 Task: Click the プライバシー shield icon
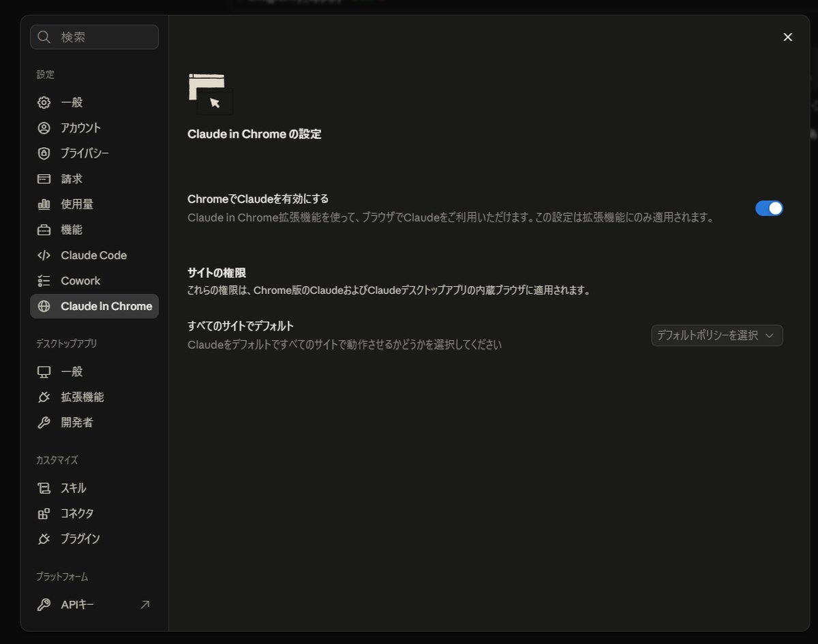coord(44,153)
